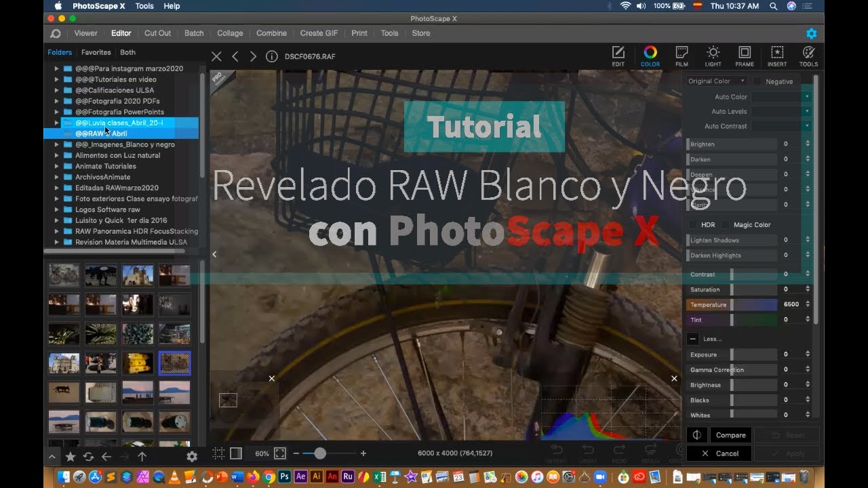This screenshot has width=868, height=488.
Task: Click the split compare icon beside Compare
Action: pyautogui.click(x=697, y=435)
